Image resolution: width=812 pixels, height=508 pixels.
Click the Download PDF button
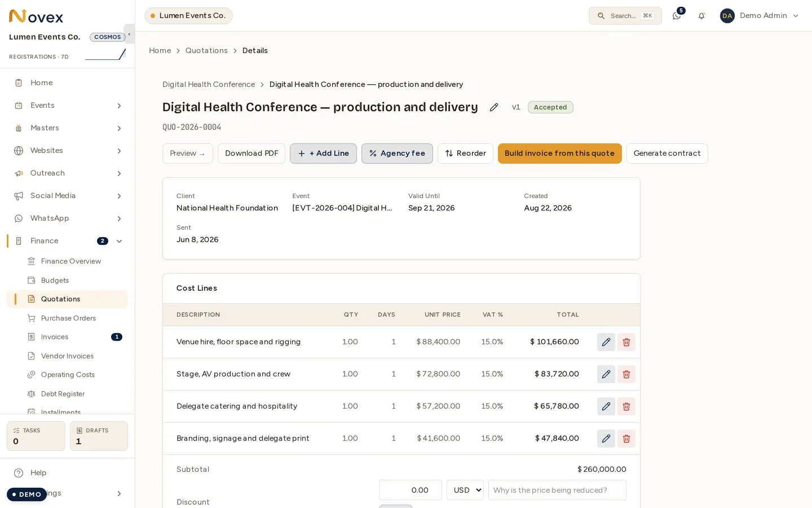point(251,154)
